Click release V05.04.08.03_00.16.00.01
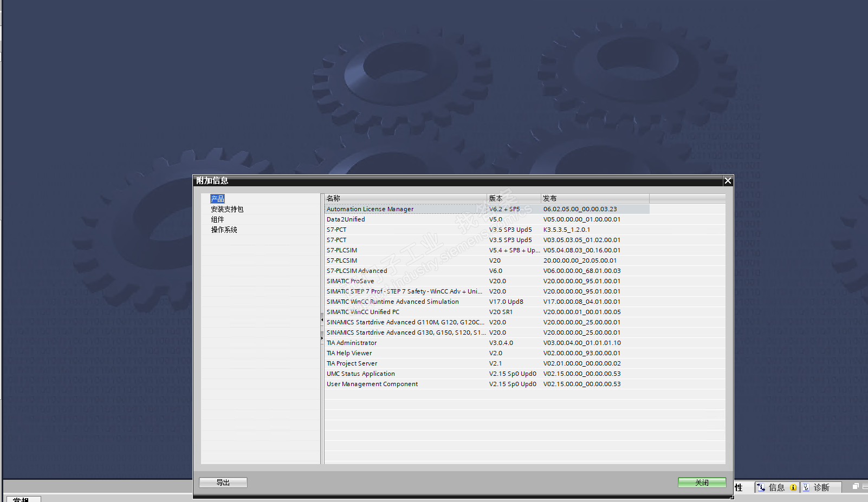Screen dimensions: 868x502 click(582, 250)
